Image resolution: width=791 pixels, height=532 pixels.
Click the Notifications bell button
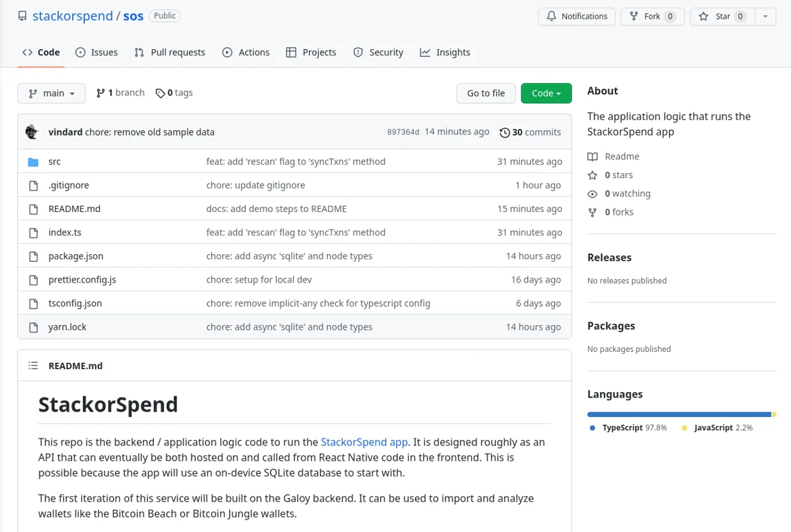576,16
